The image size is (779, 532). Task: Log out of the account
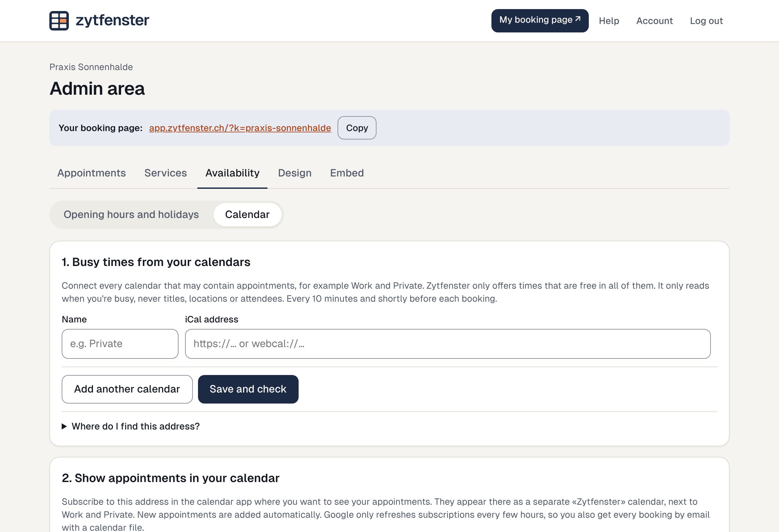pos(706,21)
